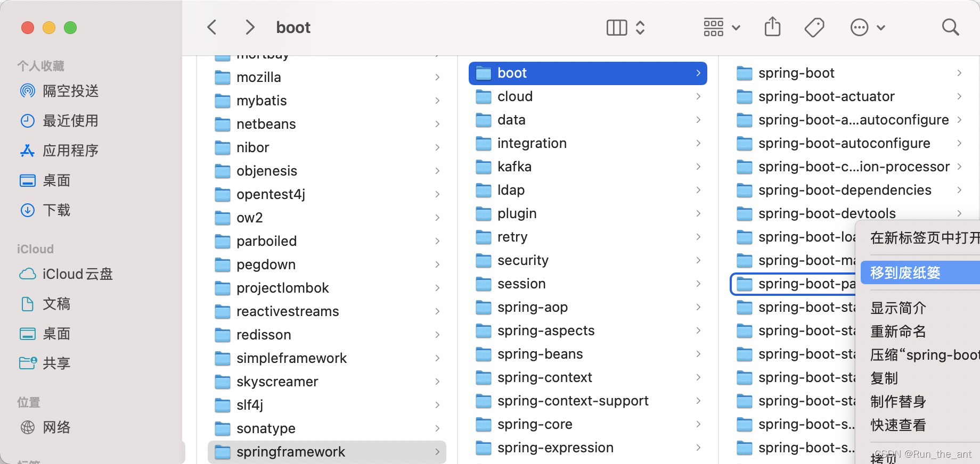Open 最近使用 in sidebar
The width and height of the screenshot is (980, 464).
[x=59, y=121]
